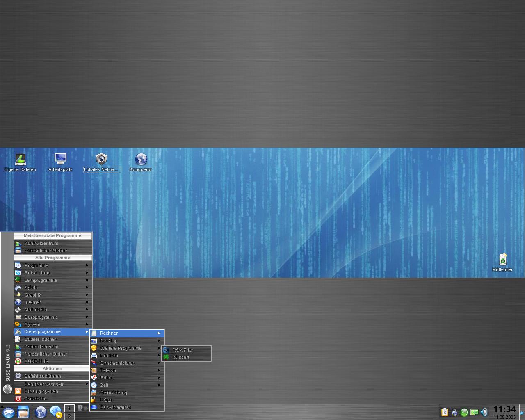Viewport: 525px width, 420px height.
Task: Click the Befehl ausführen gear icon
Action: (18, 376)
